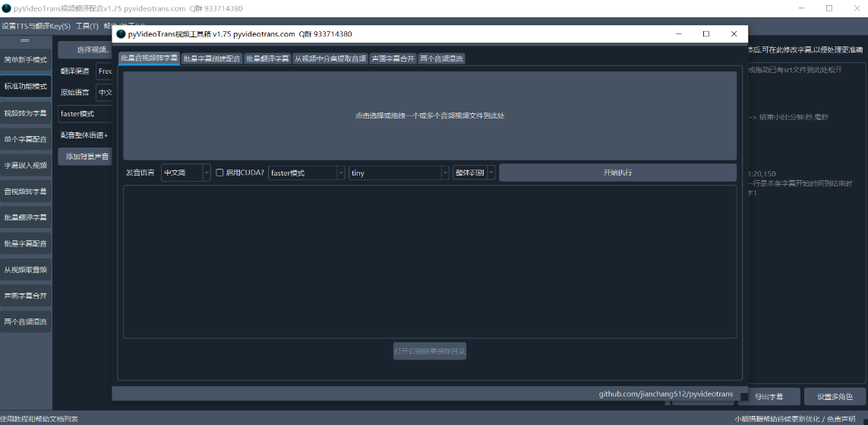Viewport: 868px width, 425px height.
Task: Open the 发音语言 中文简 dropdown
Action: coord(186,173)
